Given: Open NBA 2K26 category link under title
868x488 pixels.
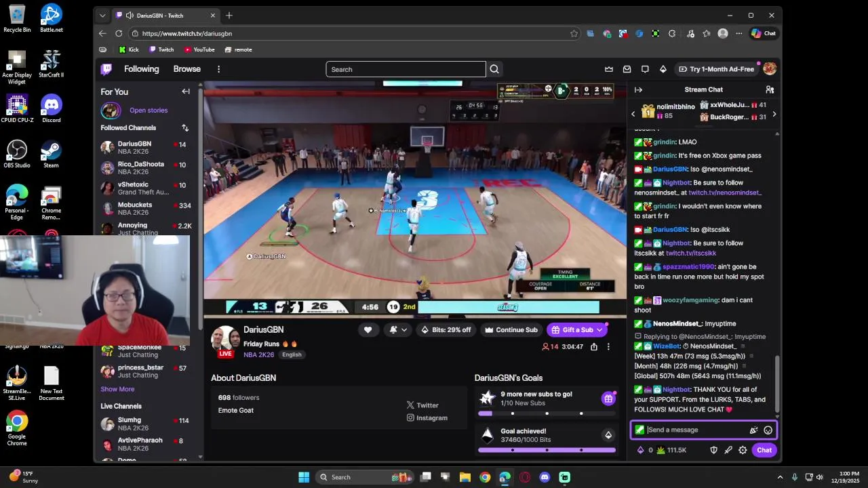Looking at the screenshot, I should pyautogui.click(x=259, y=354).
